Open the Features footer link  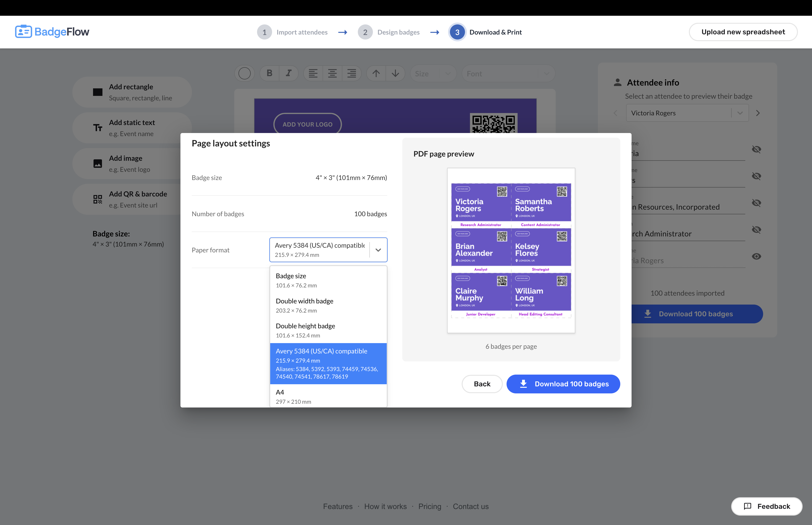coord(338,506)
